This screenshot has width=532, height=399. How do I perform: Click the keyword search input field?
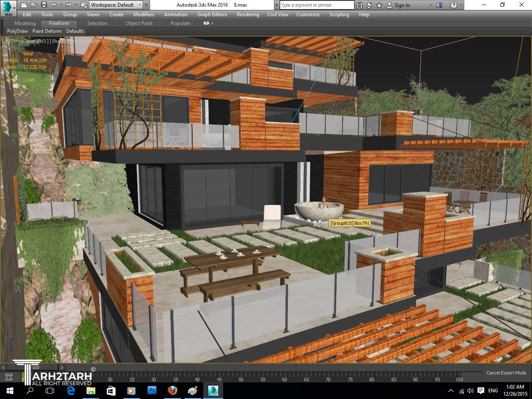(x=317, y=5)
